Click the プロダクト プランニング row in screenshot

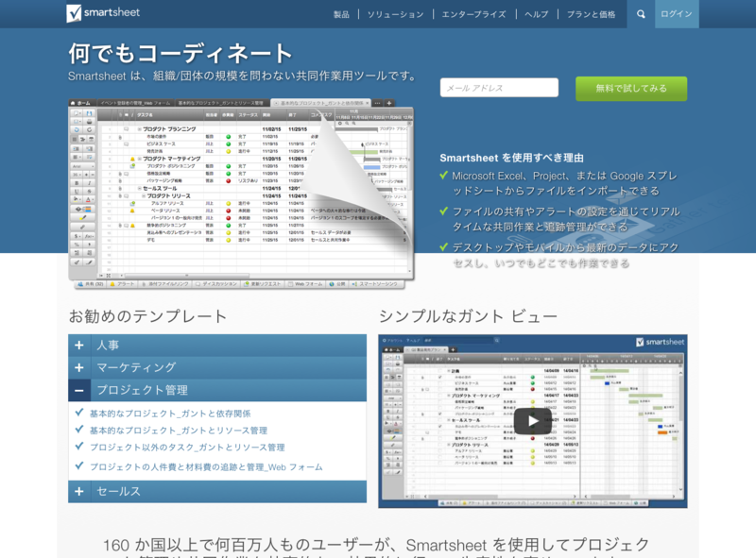point(169,129)
